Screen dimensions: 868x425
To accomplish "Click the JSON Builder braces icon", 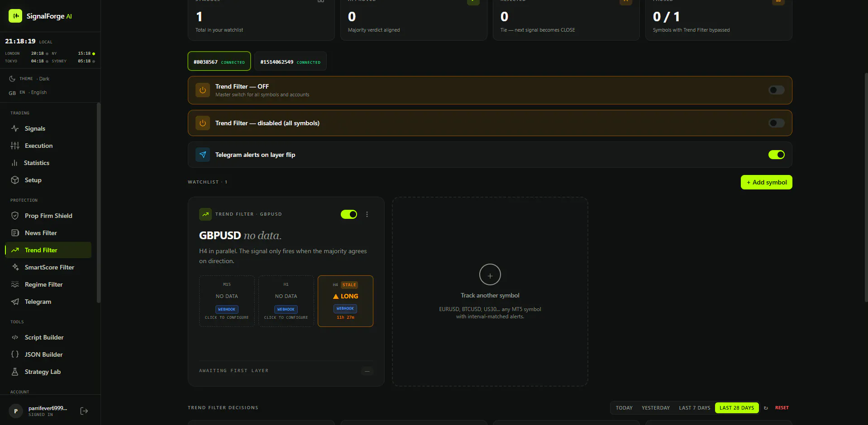I will [x=15, y=354].
